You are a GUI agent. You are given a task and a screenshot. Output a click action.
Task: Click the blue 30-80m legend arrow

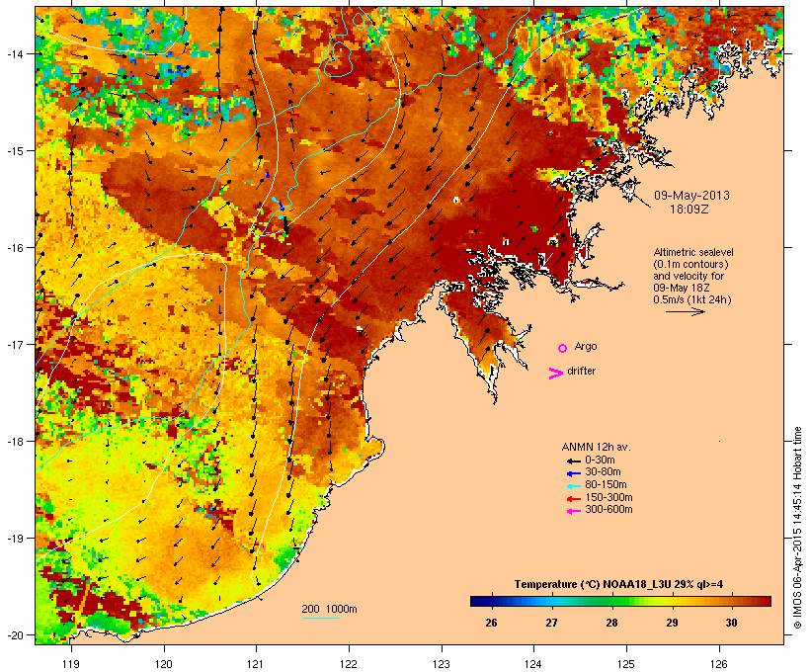click(573, 473)
